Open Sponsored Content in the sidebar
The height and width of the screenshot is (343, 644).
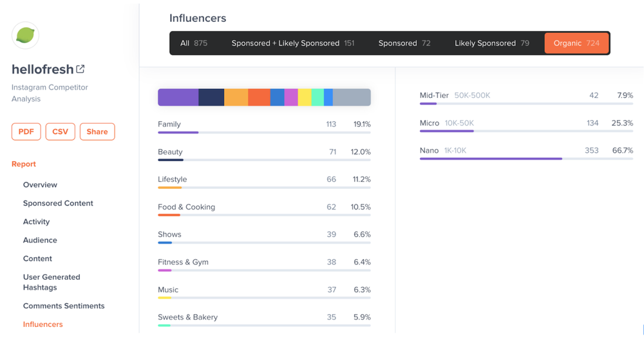(58, 203)
